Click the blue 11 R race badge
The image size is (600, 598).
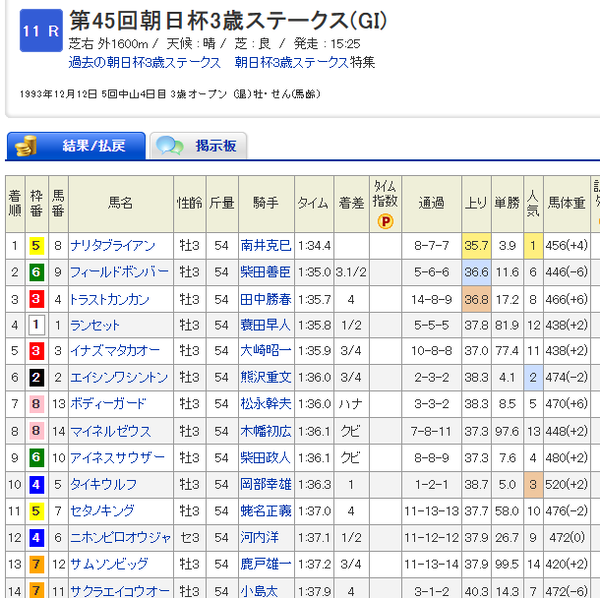pyautogui.click(x=41, y=31)
